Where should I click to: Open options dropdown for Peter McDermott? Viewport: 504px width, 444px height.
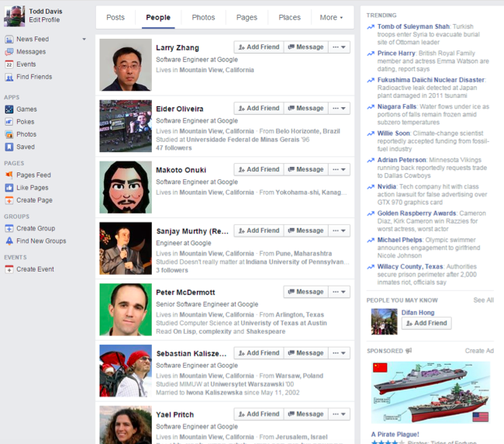(x=339, y=292)
